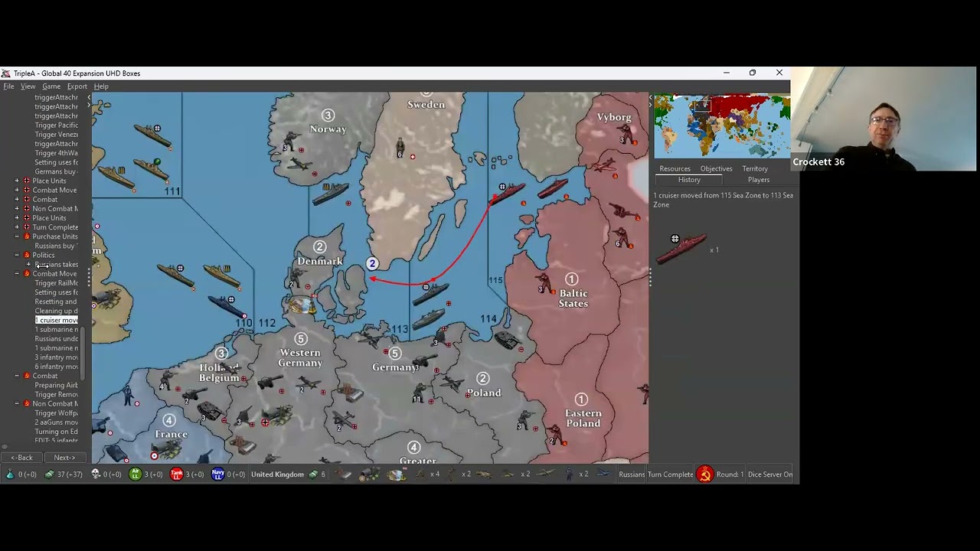Select the 'Trigger Wolfpa' history entry
The image size is (980, 551).
57,413
